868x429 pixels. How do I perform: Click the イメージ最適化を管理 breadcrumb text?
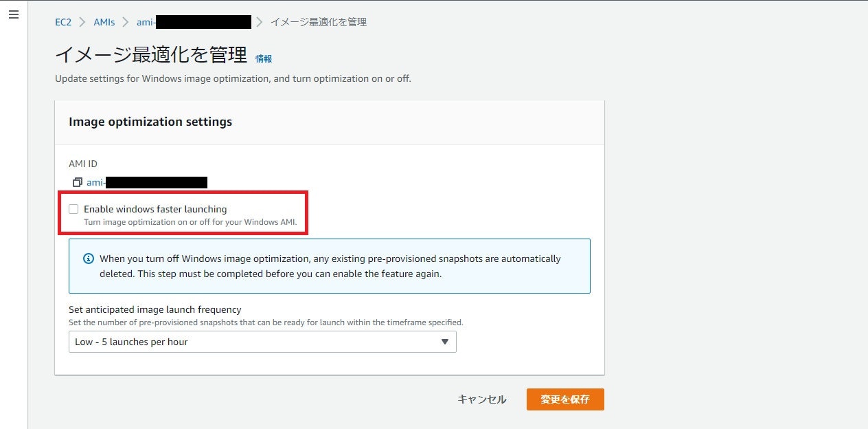click(318, 22)
